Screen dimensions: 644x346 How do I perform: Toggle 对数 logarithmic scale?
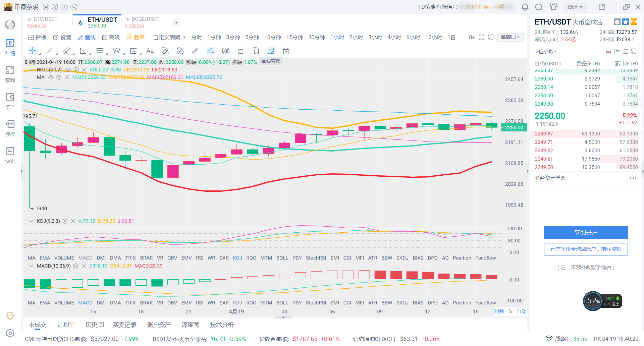pos(499,311)
